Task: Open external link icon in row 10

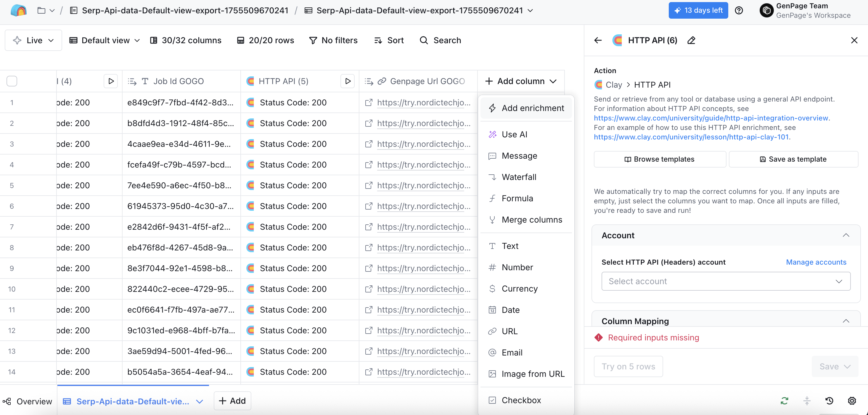Action: [x=369, y=289]
